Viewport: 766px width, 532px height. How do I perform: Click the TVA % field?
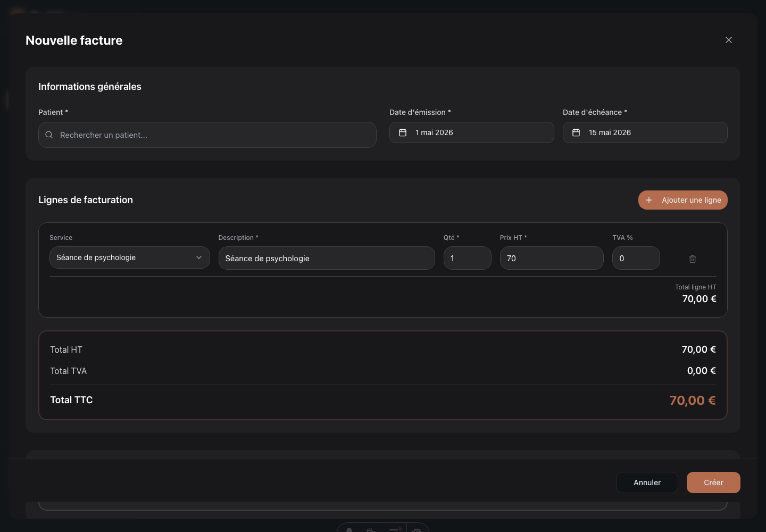(x=636, y=258)
